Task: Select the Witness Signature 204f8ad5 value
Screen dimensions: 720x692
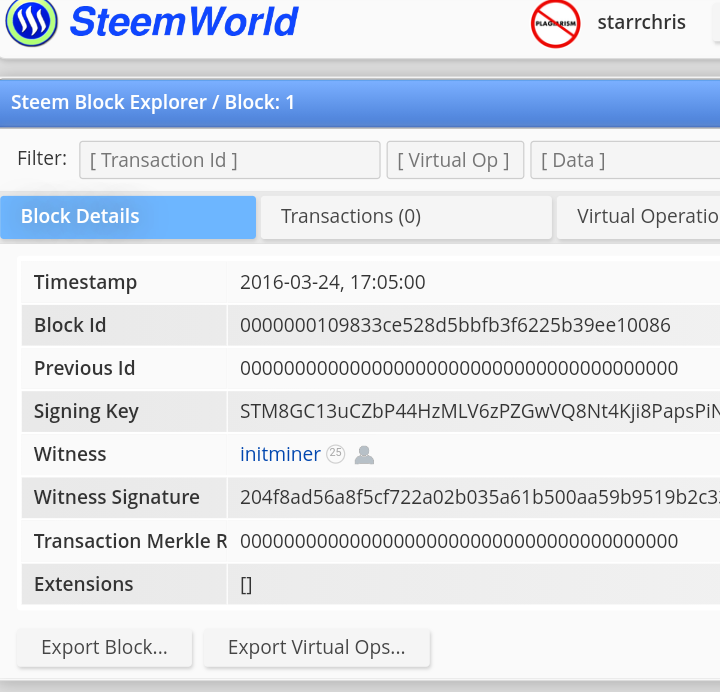Action: (480, 497)
